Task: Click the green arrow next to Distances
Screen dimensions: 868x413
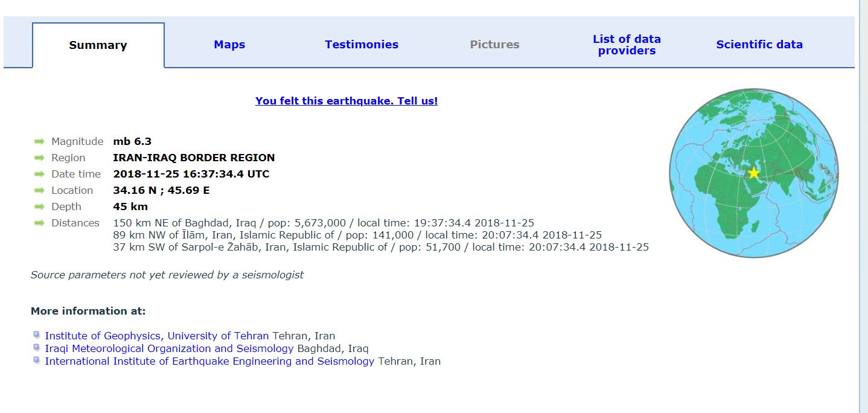Action: coord(39,223)
